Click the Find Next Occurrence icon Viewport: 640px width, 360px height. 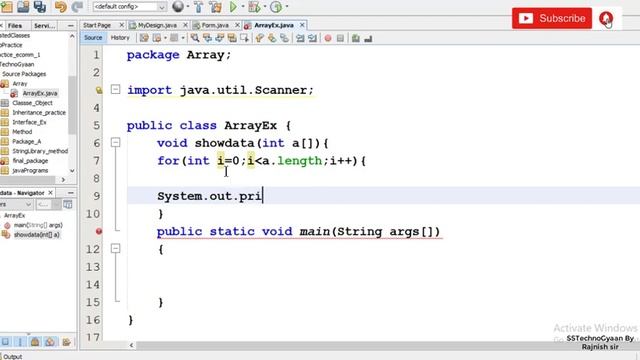tap(220, 38)
